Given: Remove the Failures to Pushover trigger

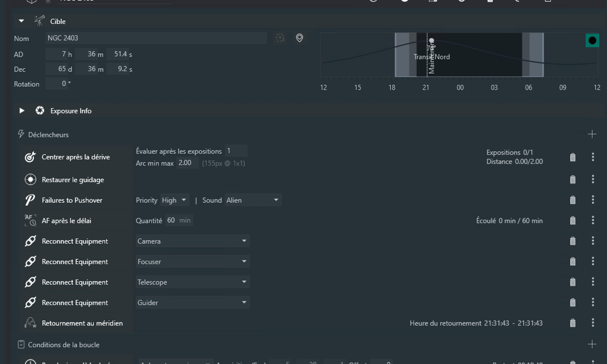Looking at the screenshot, I should (x=573, y=200).
